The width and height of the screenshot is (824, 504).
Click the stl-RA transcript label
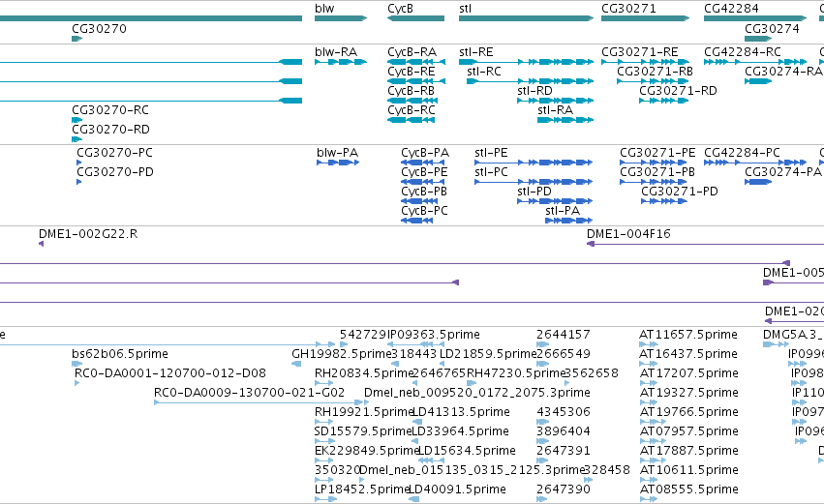556,110
